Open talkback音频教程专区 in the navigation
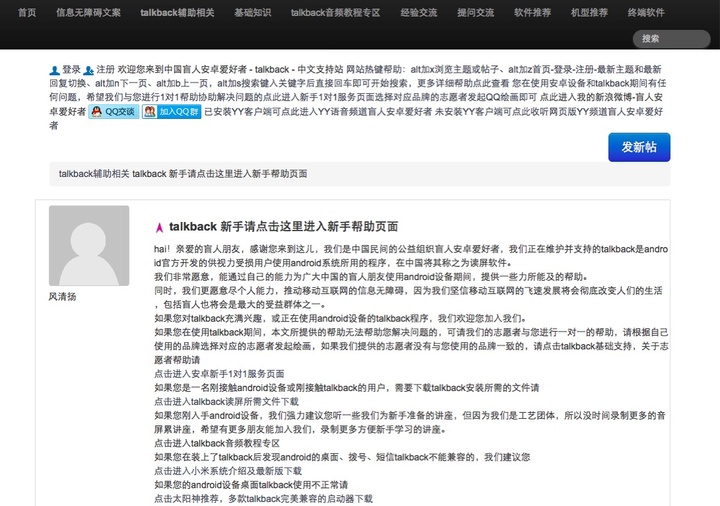 (x=336, y=12)
